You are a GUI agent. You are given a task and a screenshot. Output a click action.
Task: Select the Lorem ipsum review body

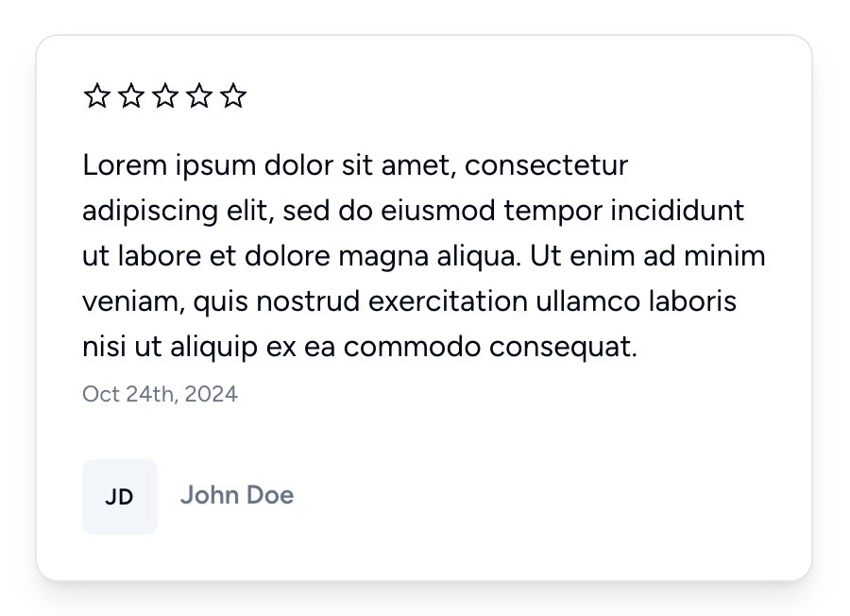[425, 255]
